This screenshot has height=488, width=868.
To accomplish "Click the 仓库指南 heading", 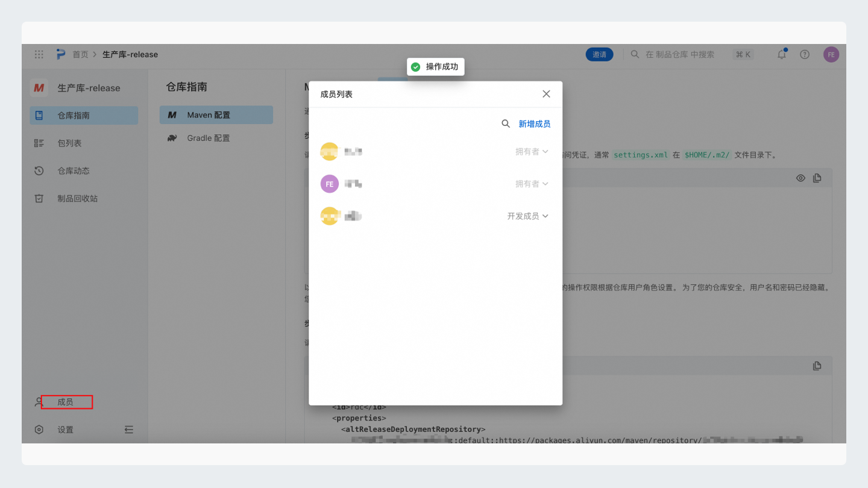I will click(x=187, y=87).
